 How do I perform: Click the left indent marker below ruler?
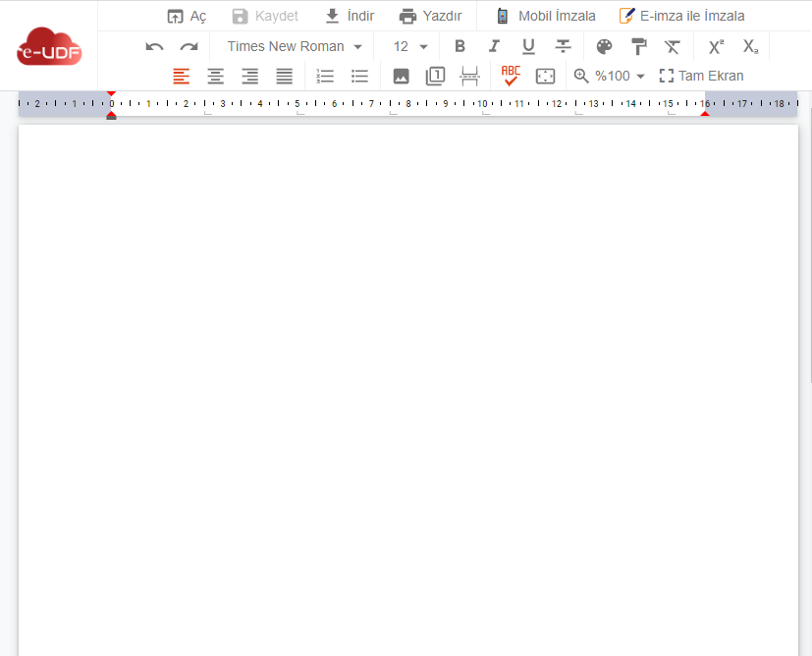111,118
